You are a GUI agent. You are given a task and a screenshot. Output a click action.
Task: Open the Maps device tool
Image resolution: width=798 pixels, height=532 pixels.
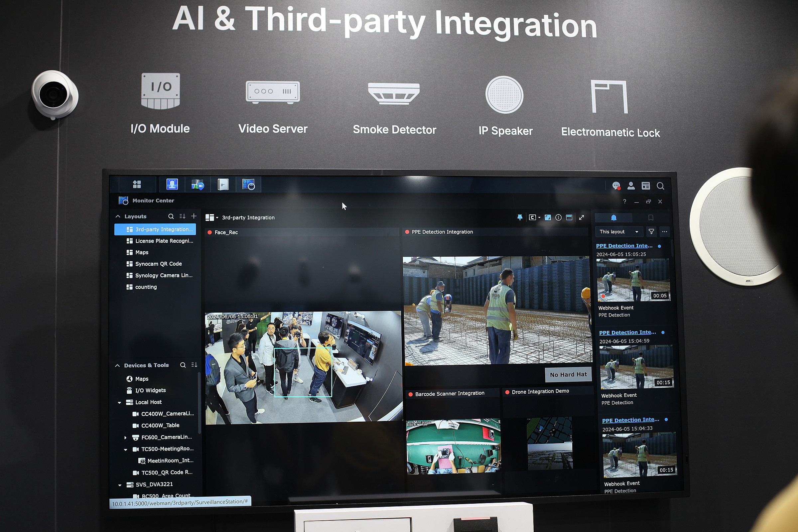[141, 378]
